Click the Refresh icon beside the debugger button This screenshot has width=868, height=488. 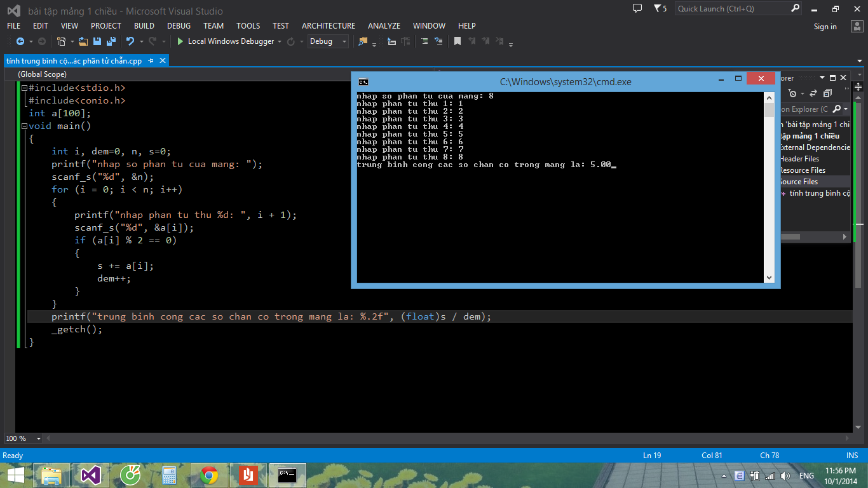[291, 41]
